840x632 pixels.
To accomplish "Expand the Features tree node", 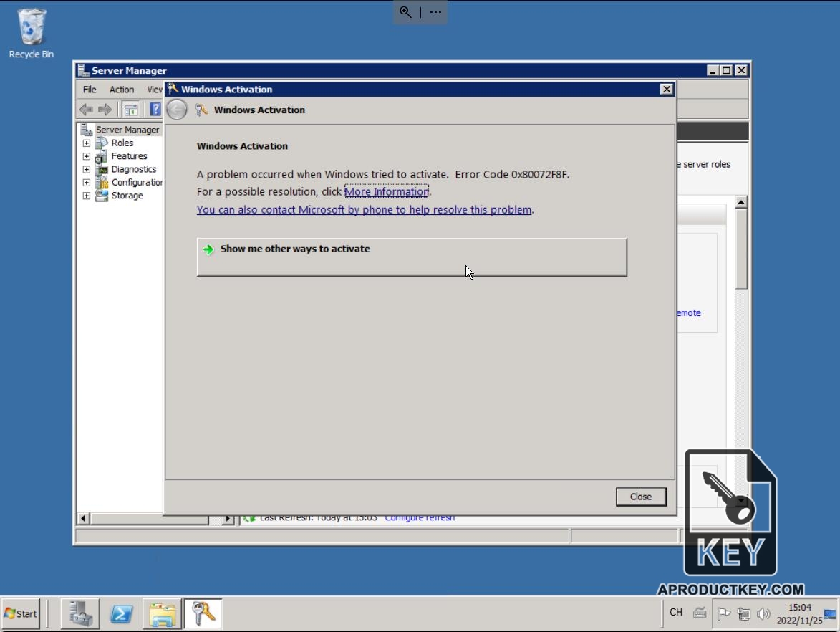I will 86,156.
